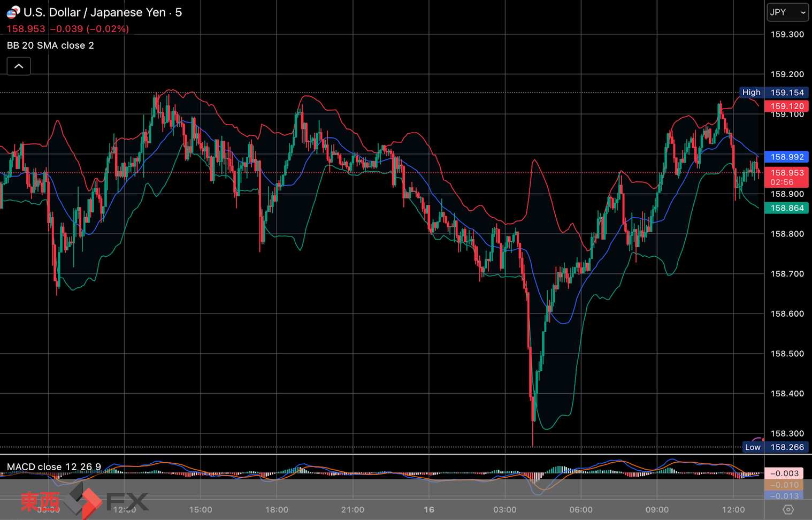Select the BB 20 SMA close indicator
The image size is (812, 520).
pyautogui.click(x=50, y=45)
